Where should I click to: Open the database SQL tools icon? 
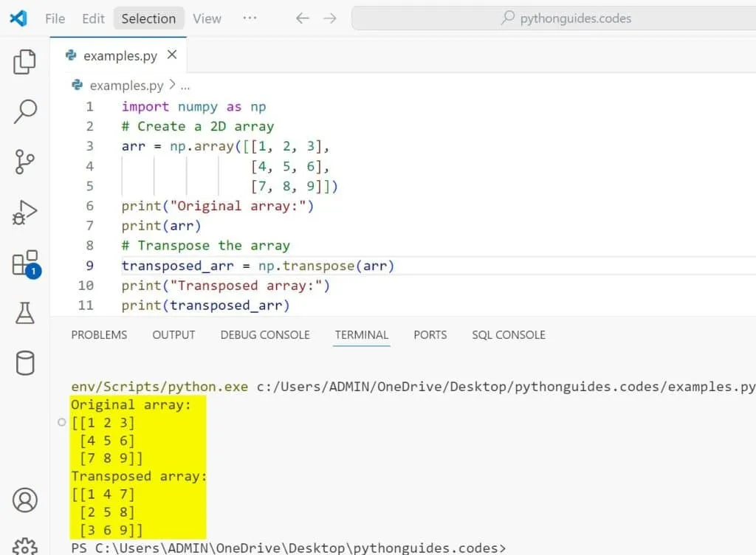[x=24, y=363]
